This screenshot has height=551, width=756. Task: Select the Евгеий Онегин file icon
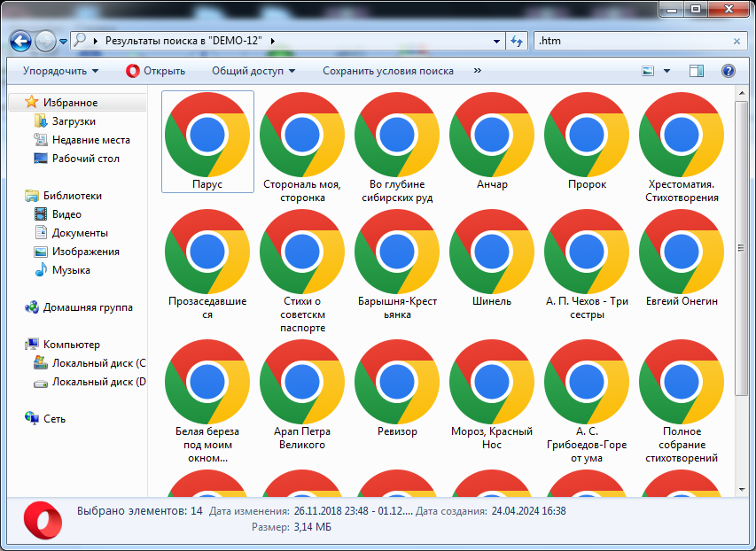(682, 258)
